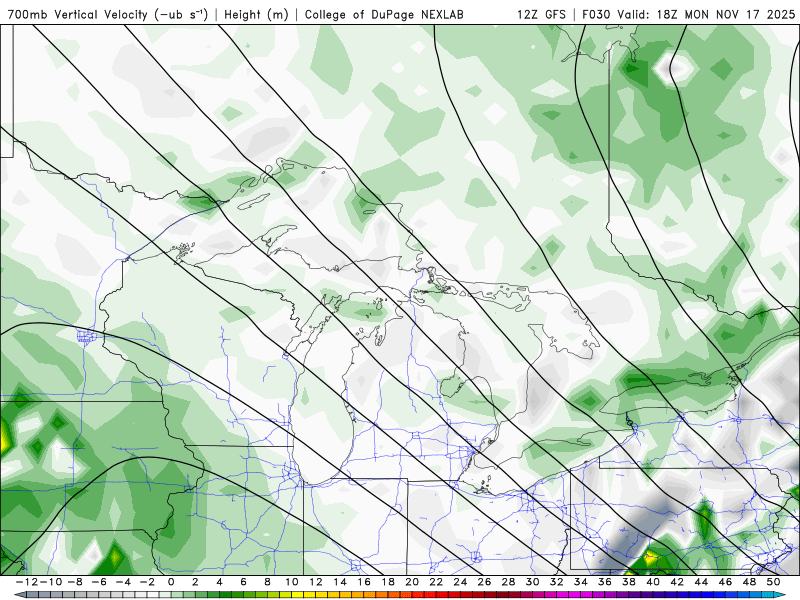Select the positive '12' scale label
Image resolution: width=800 pixels, height=600 pixels.
click(315, 582)
